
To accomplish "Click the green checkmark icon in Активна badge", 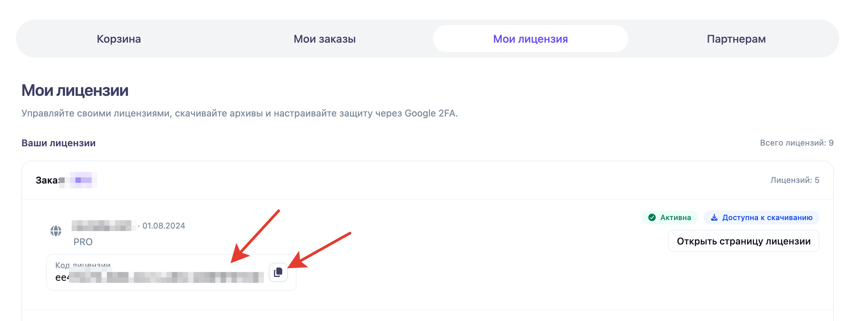I will [652, 217].
